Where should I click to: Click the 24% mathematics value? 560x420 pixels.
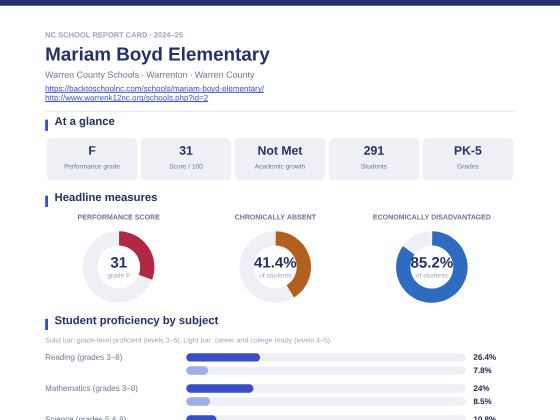[481, 388]
